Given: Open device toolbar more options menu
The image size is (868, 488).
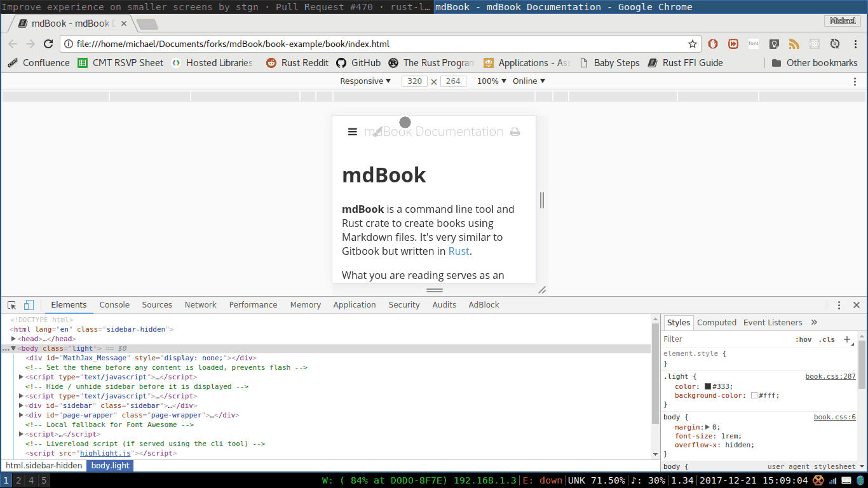Looking at the screenshot, I should (855, 81).
